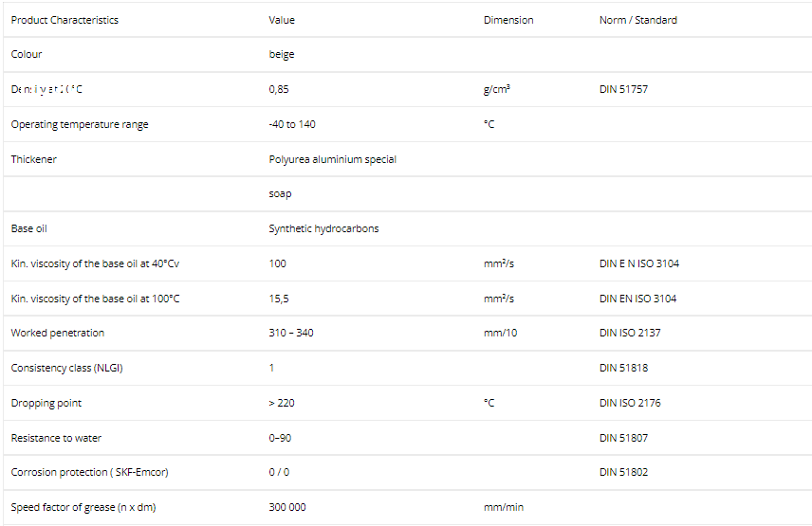
Task: Click the viscosity value 15,5
Action: (x=279, y=299)
